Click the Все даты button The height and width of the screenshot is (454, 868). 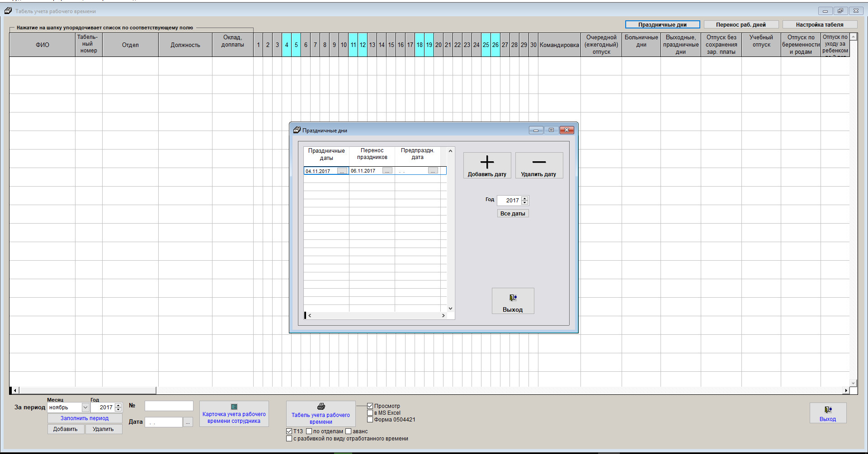(513, 214)
